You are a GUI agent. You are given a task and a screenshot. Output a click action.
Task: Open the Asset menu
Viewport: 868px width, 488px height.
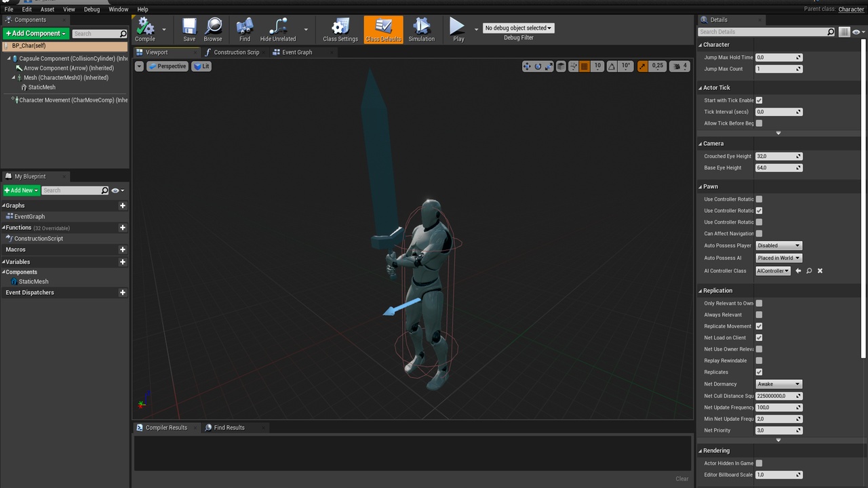coord(47,9)
